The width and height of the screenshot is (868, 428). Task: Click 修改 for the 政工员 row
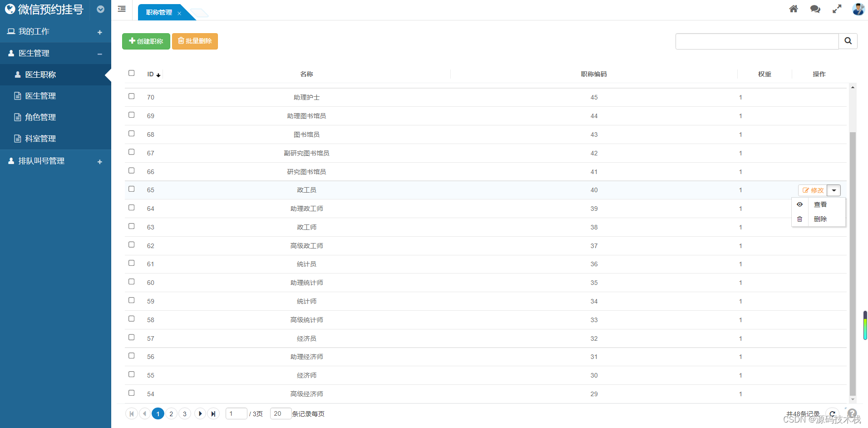coord(813,190)
